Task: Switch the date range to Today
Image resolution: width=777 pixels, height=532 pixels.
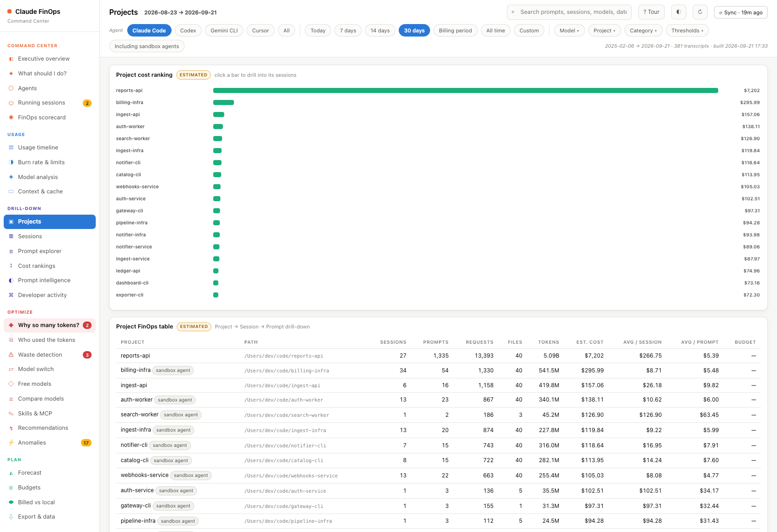Action: [318, 31]
